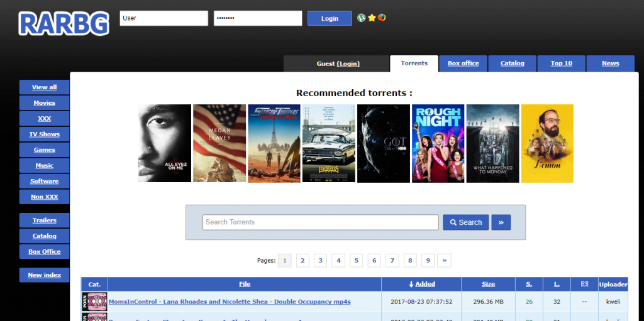Click the Firefox icon in header
This screenshot has height=321, width=644.
382,18
